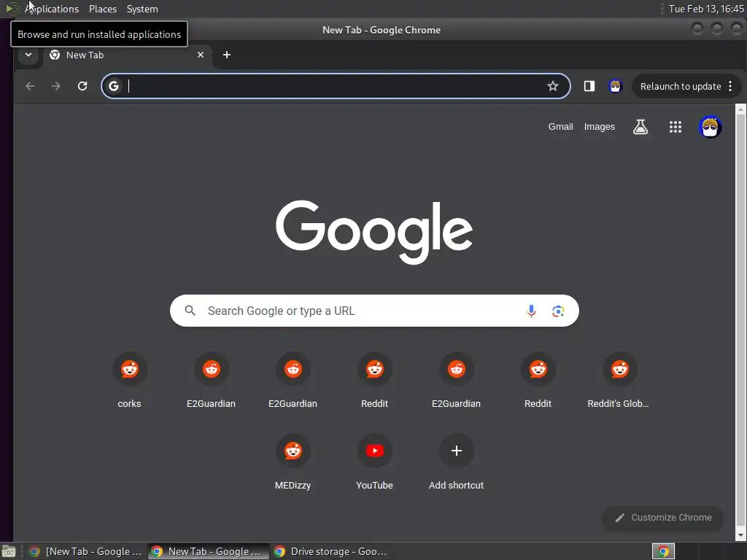Select the New Tab browser tab
The image size is (747, 560).
click(126, 55)
